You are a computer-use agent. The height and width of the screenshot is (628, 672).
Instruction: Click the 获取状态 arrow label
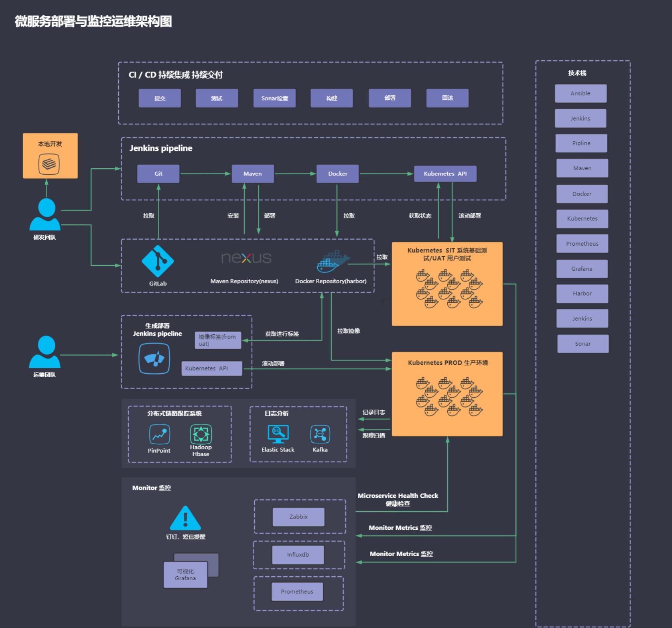[420, 216]
